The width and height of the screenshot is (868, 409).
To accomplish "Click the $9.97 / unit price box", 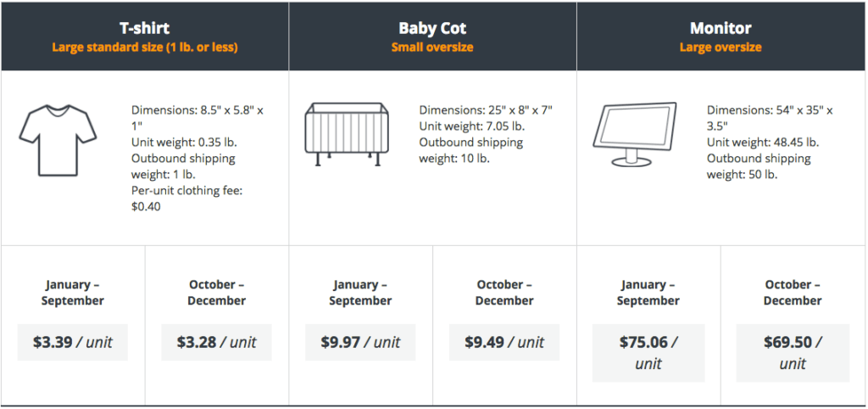I will [x=360, y=343].
